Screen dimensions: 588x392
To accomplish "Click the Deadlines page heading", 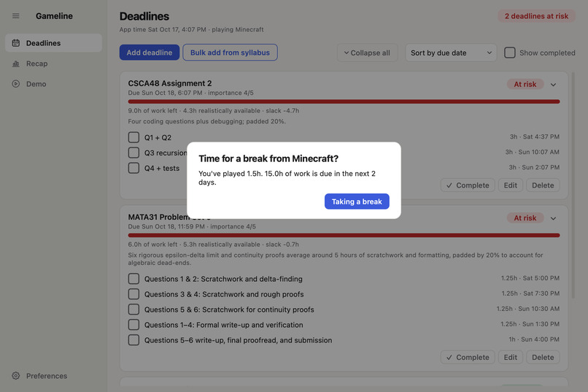I will pyautogui.click(x=144, y=16).
